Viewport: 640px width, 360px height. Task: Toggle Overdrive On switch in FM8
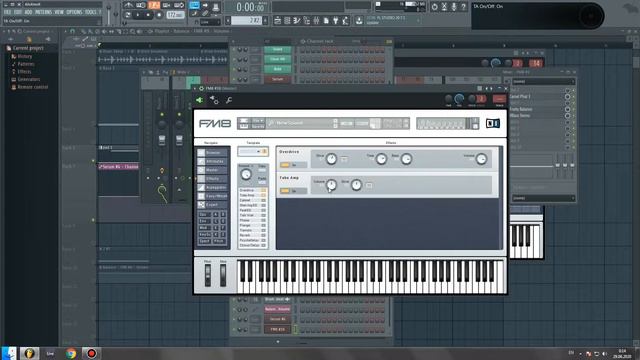(x=285, y=165)
